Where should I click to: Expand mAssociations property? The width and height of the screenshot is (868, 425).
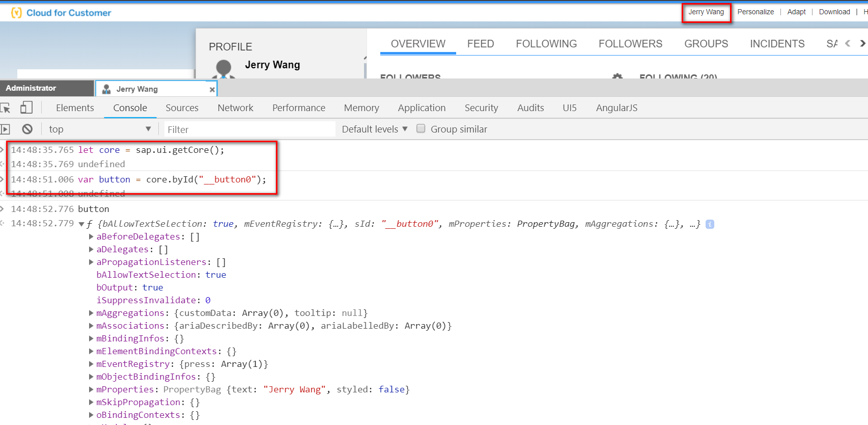pyautogui.click(x=91, y=326)
